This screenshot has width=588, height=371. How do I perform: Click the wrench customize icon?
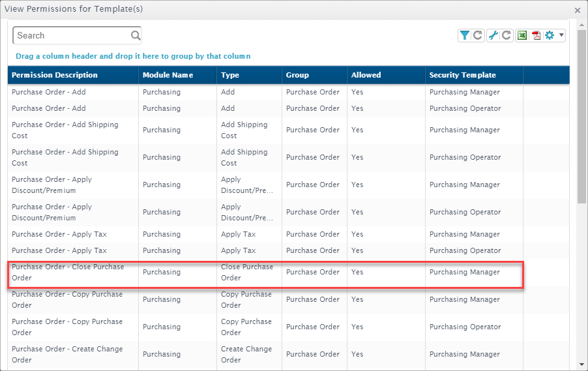coord(493,36)
